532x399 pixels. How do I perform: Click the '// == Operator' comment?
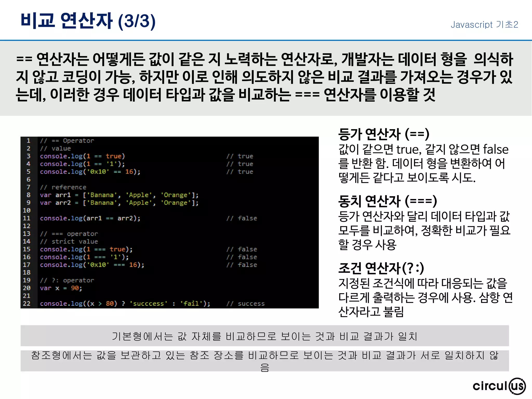[67, 141]
